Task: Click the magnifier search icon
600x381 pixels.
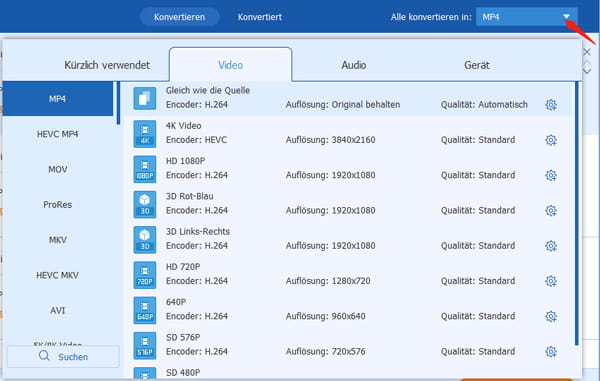Action: pyautogui.click(x=44, y=356)
